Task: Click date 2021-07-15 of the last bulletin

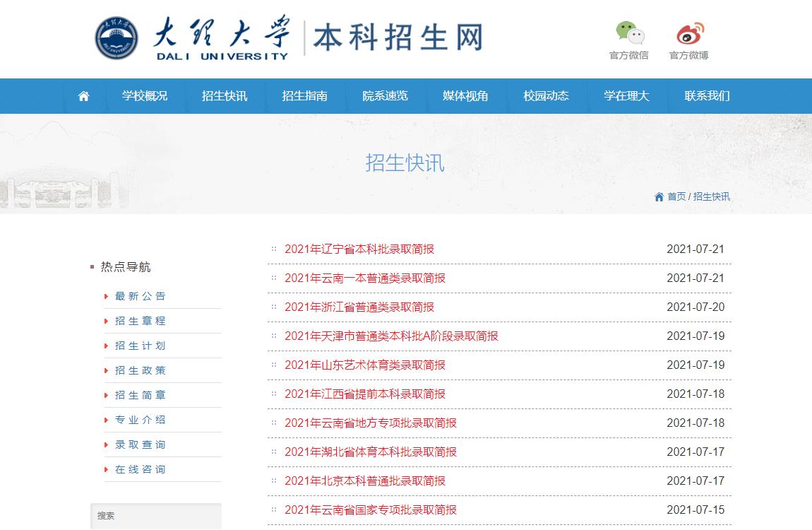Action: (695, 510)
